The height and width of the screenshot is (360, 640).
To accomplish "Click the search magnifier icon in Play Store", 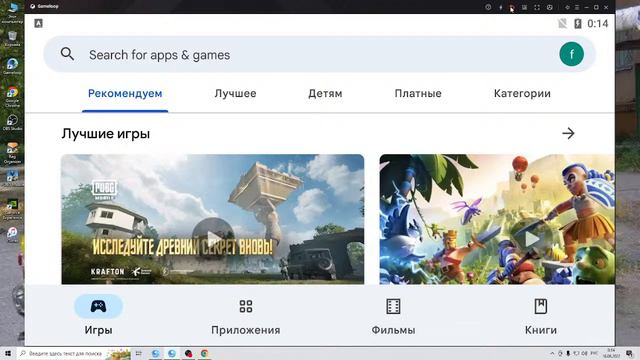I will [67, 54].
